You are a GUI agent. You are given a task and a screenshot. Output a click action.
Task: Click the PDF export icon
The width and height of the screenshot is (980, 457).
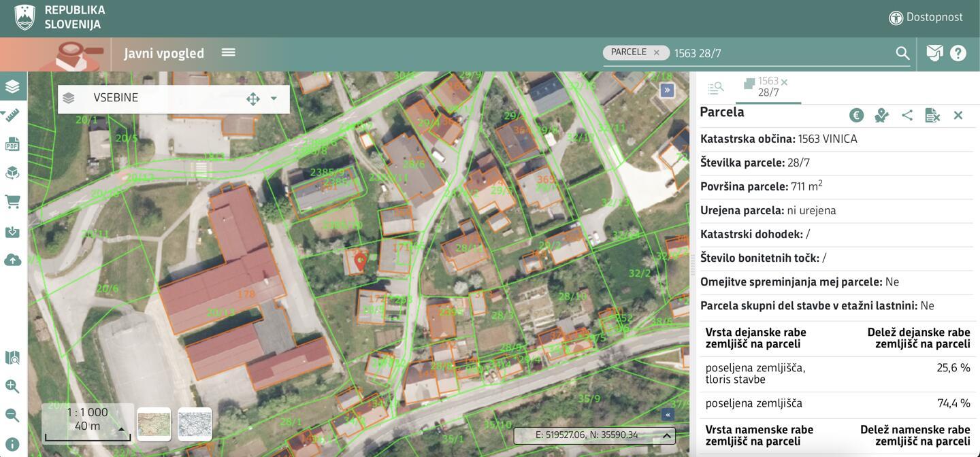[x=12, y=144]
